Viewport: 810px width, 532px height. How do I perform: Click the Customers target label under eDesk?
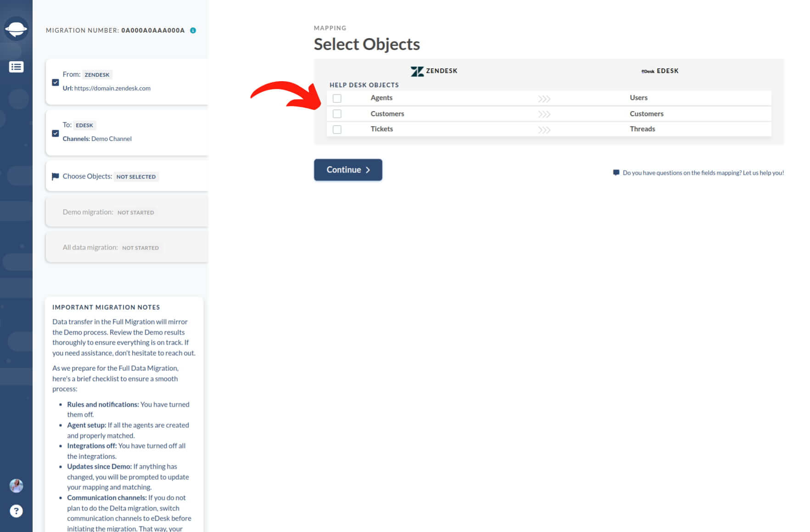coord(647,114)
